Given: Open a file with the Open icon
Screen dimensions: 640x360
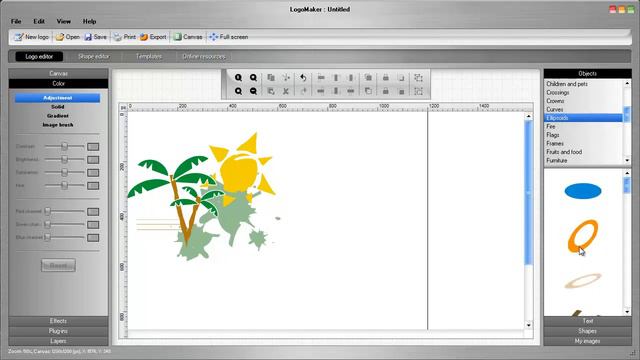Looking at the screenshot, I should click(68, 37).
